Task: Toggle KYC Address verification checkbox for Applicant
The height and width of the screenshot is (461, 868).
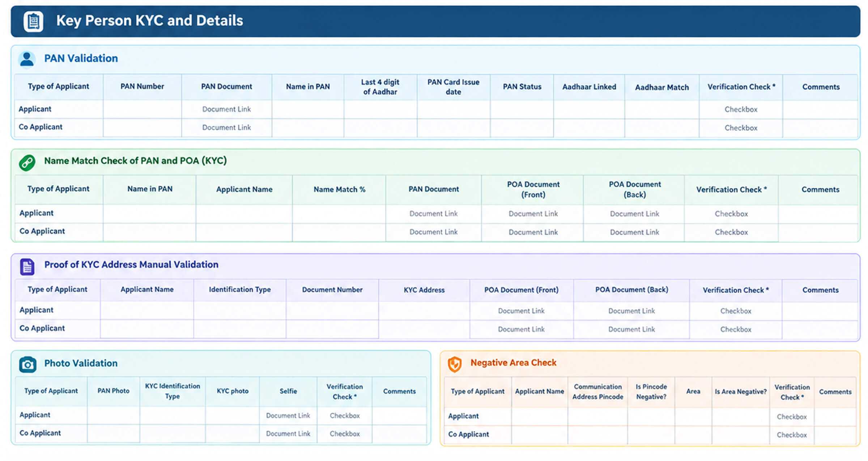Action: 736,311
